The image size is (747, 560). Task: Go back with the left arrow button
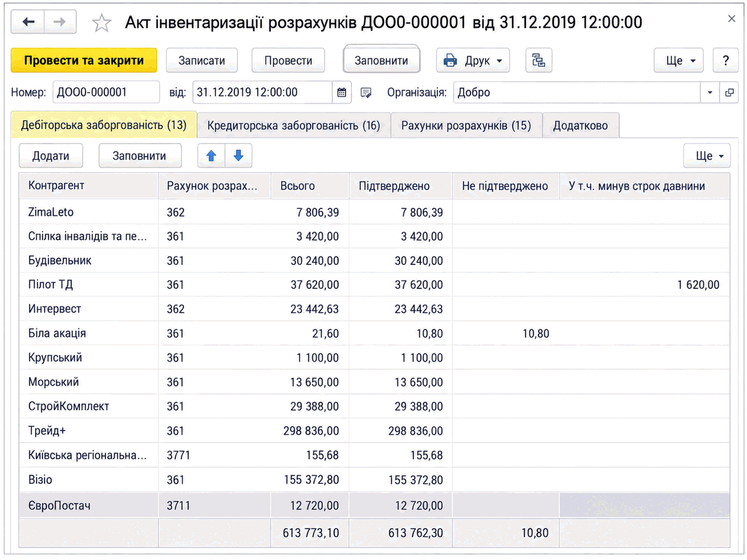[x=28, y=22]
